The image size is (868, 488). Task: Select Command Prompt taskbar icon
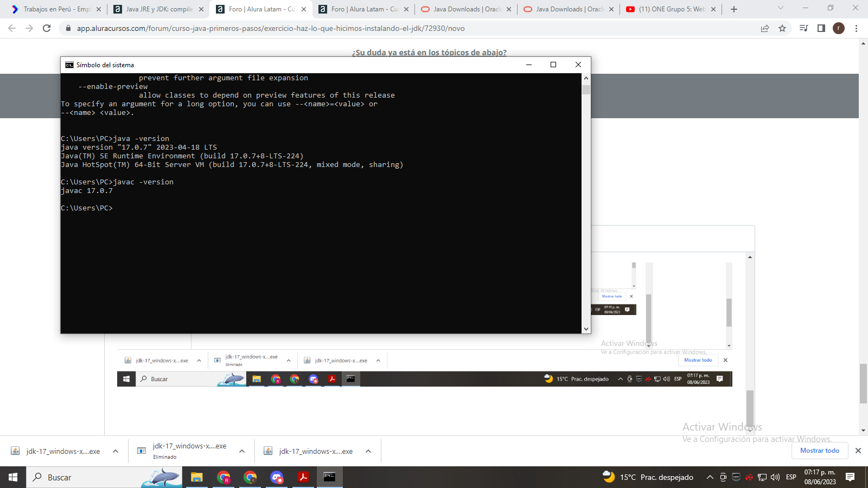[329, 477]
